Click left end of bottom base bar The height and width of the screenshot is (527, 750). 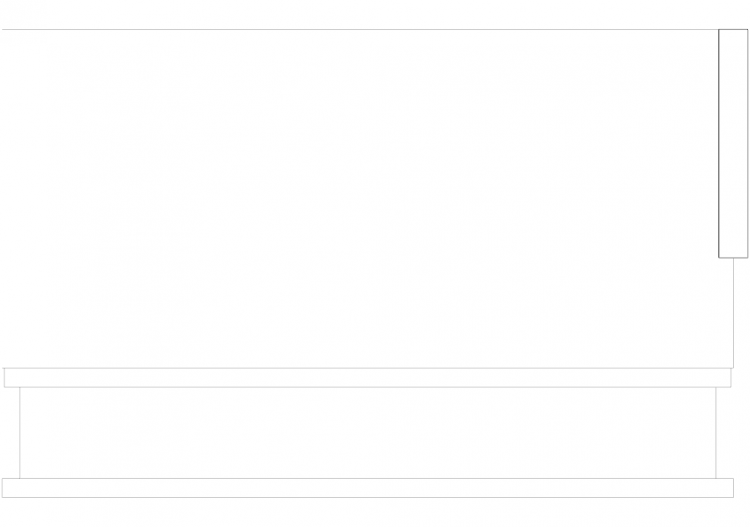[2, 488]
